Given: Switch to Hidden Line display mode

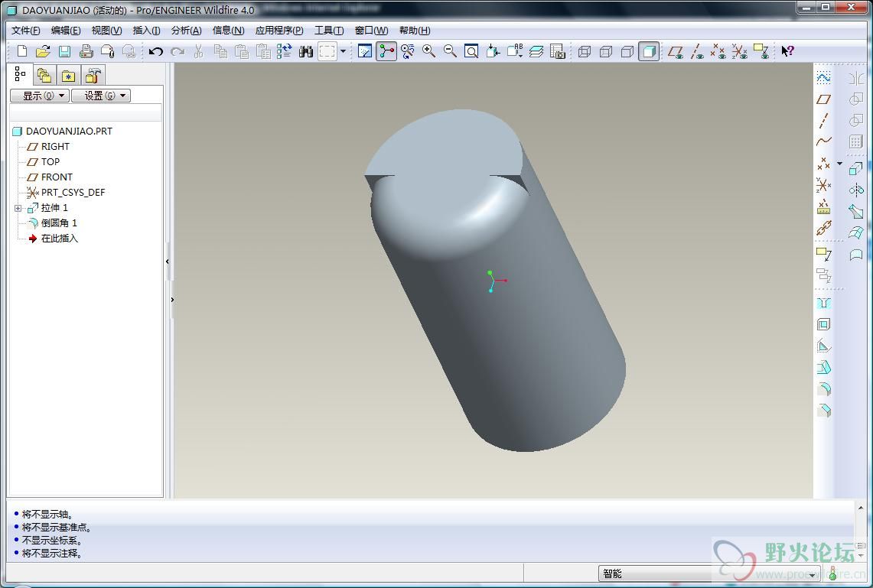Looking at the screenshot, I should tap(606, 52).
